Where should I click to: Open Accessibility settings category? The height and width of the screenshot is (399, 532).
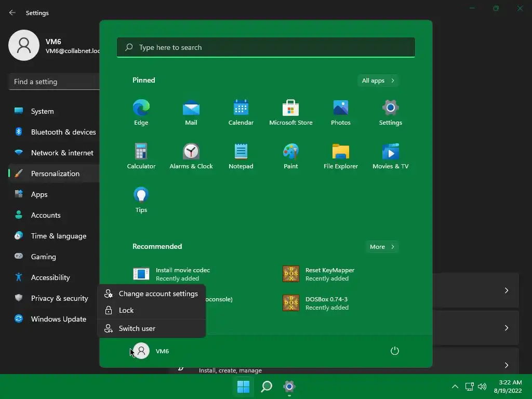point(54,277)
